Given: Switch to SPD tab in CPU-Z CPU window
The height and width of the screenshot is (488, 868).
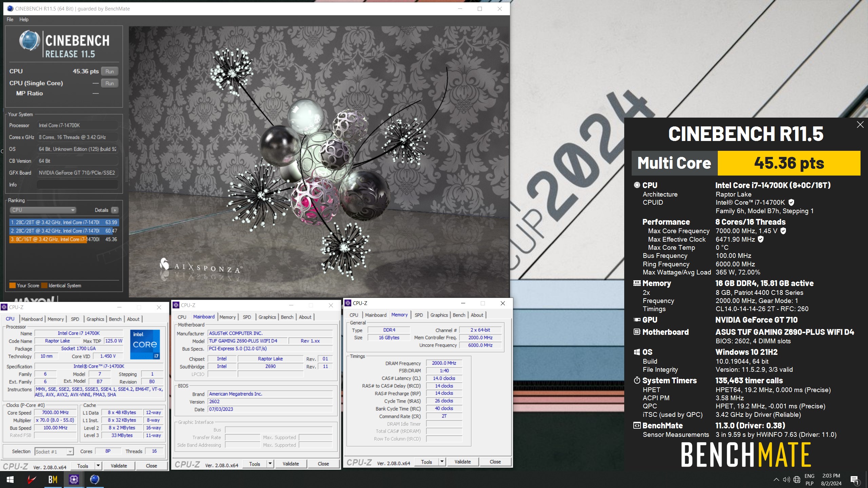Looking at the screenshot, I should (75, 319).
